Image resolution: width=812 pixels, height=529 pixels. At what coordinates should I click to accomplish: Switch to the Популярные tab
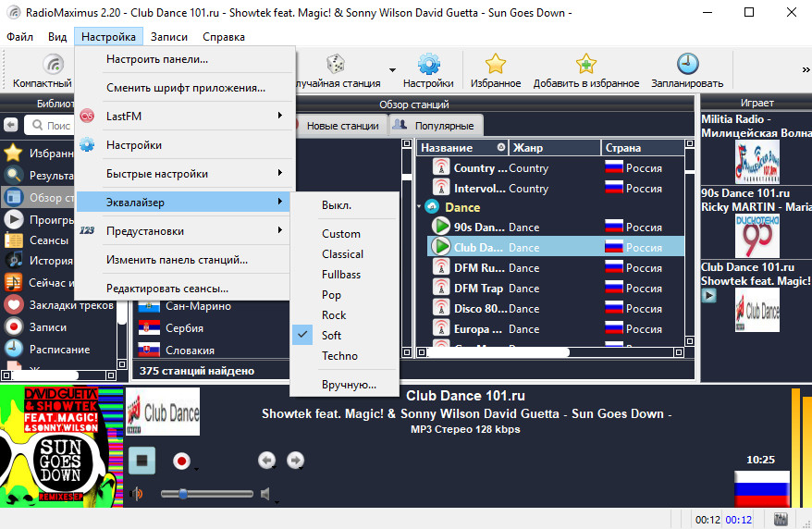pyautogui.click(x=437, y=126)
